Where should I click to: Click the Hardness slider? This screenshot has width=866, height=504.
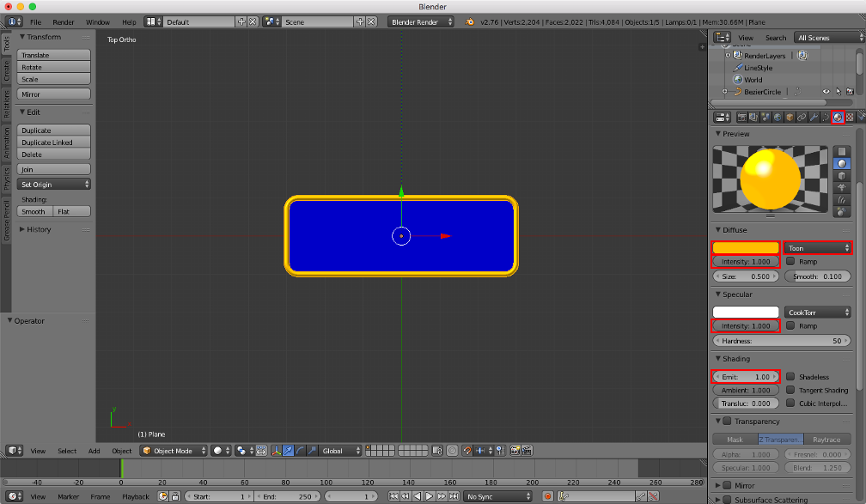click(x=782, y=341)
